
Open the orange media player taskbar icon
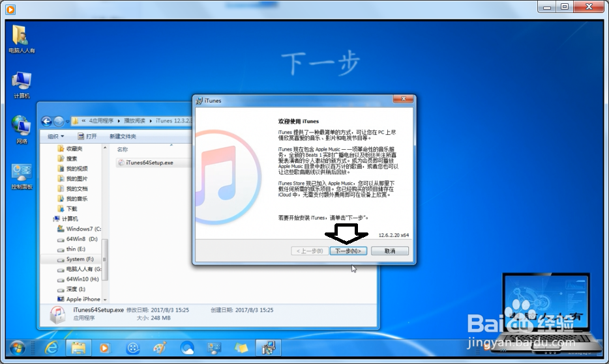(104, 348)
